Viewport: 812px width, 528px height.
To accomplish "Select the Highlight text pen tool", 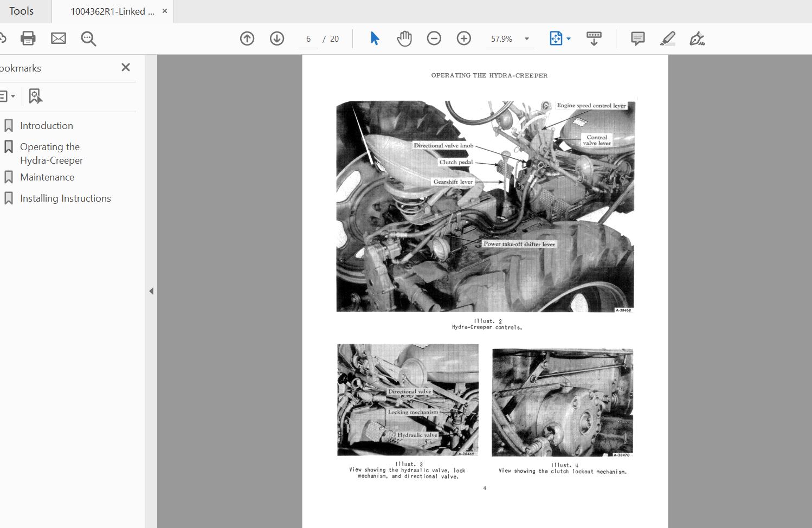I will pos(668,38).
